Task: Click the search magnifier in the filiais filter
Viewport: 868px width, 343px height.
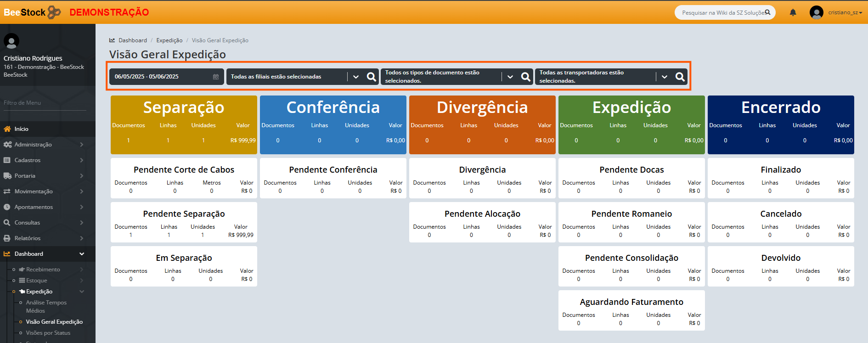Action: [x=371, y=77]
